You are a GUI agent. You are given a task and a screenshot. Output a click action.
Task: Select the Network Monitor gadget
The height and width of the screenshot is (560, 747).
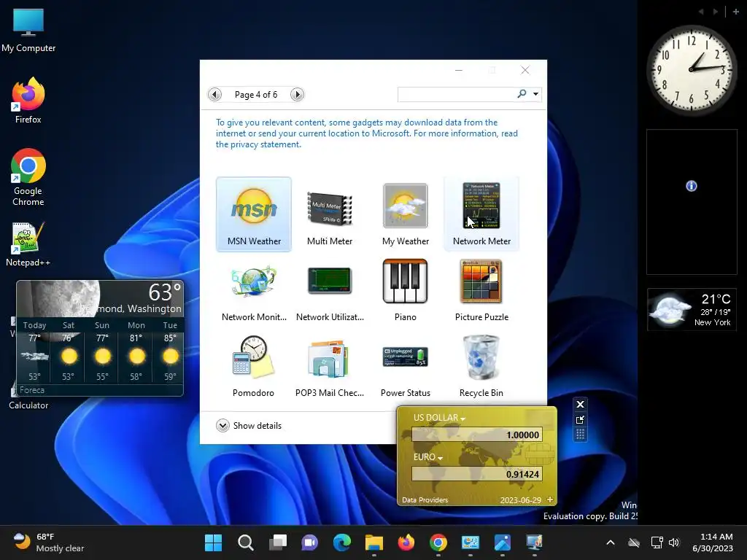pos(253,290)
